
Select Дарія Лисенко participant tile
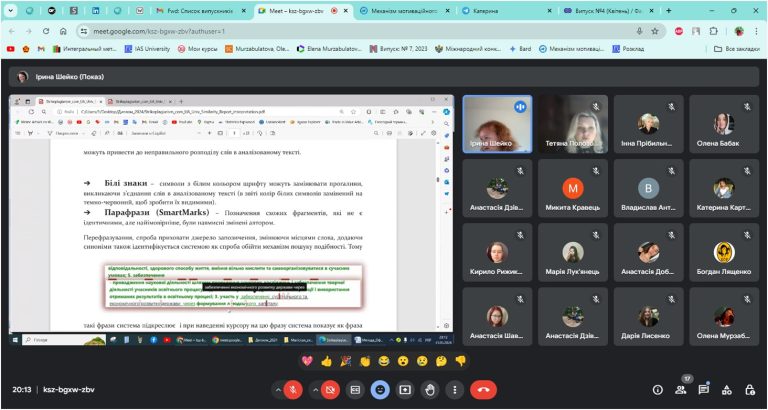(x=648, y=316)
